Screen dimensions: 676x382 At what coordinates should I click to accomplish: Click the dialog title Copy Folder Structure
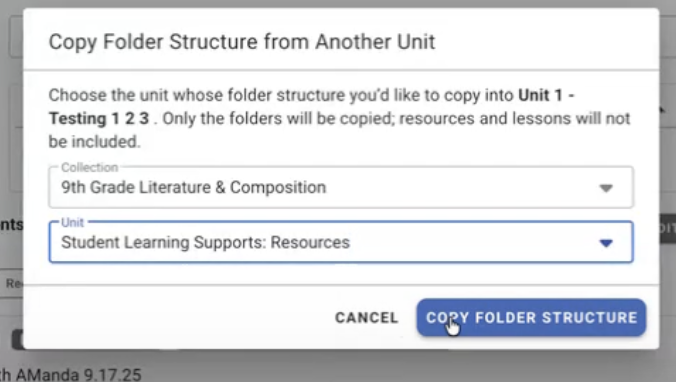tap(242, 42)
